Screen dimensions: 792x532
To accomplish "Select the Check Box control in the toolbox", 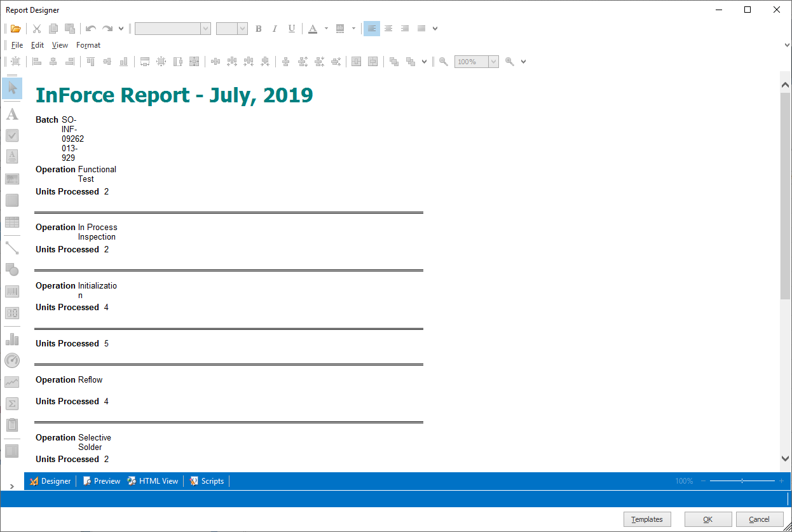I will pyautogui.click(x=11, y=135).
